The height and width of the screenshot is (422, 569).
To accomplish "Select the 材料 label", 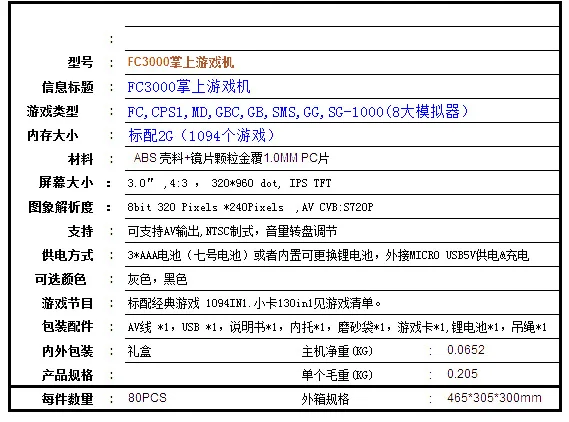I will point(81,159).
